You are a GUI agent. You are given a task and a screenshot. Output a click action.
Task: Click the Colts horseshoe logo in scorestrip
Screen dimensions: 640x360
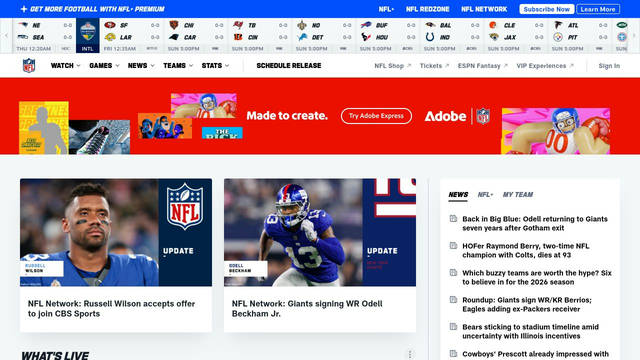[430, 37]
